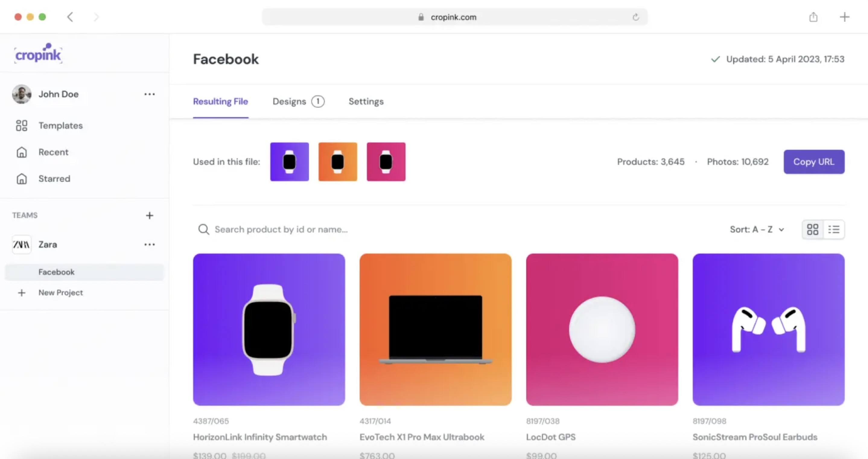Add a new team with the plus icon
The image size is (868, 459).
(x=149, y=216)
